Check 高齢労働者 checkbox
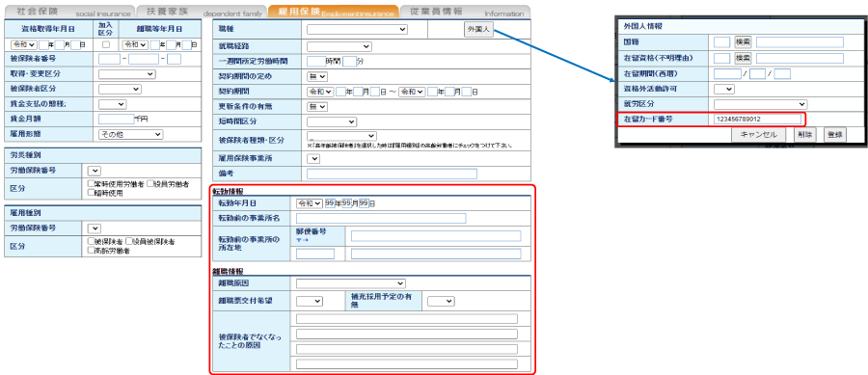This screenshot has width=868, height=375. (x=91, y=251)
